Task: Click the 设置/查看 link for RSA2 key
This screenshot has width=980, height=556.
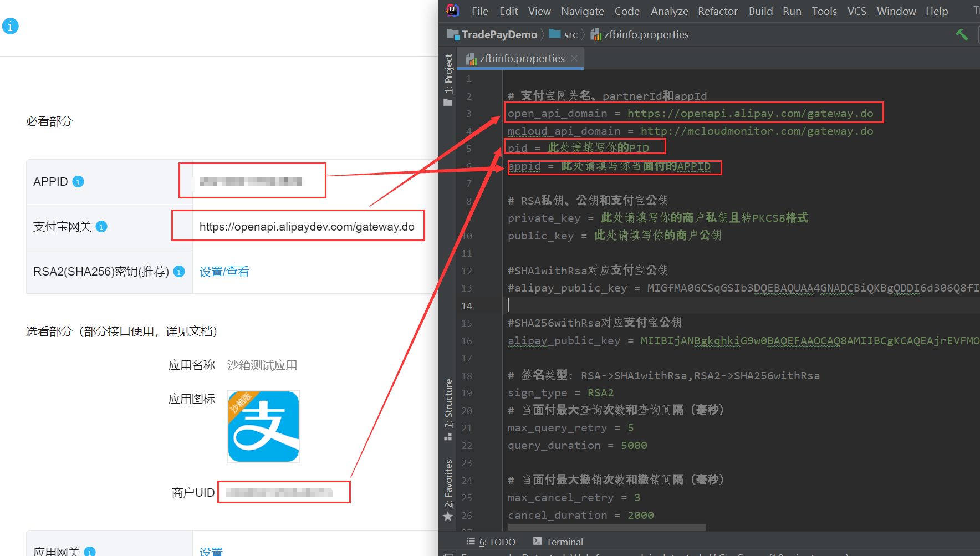Action: pyautogui.click(x=224, y=272)
